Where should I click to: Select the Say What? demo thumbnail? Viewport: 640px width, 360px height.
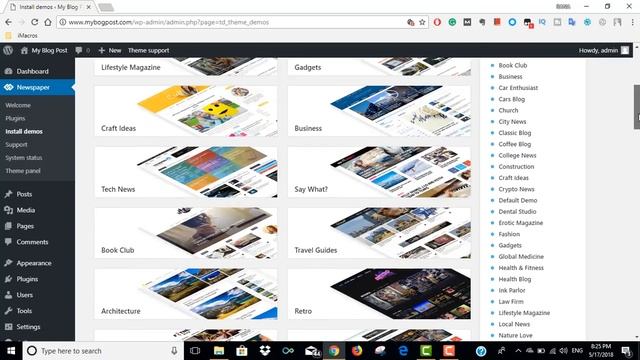tap(379, 172)
